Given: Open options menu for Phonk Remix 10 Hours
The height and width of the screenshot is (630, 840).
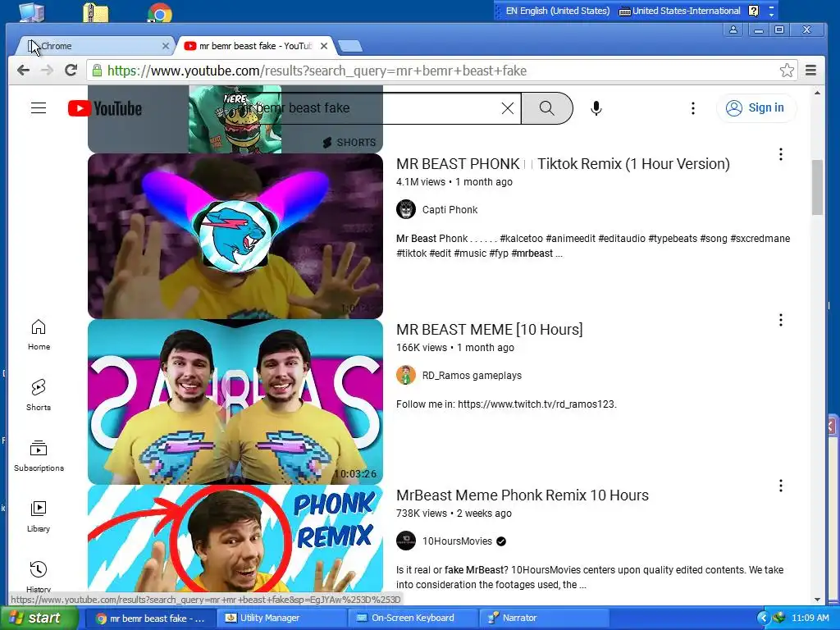Looking at the screenshot, I should (x=781, y=486).
